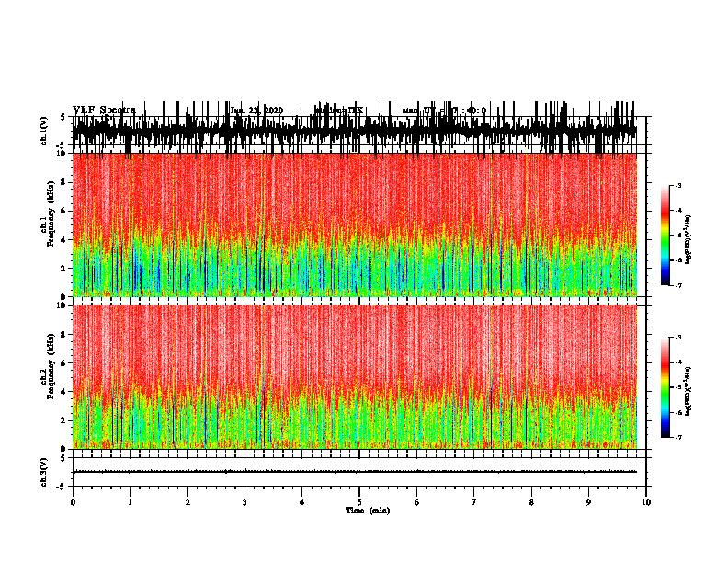The height and width of the screenshot is (563, 728).
Task: Click the ch.1 spectrogram color bar
Action: (x=665, y=236)
